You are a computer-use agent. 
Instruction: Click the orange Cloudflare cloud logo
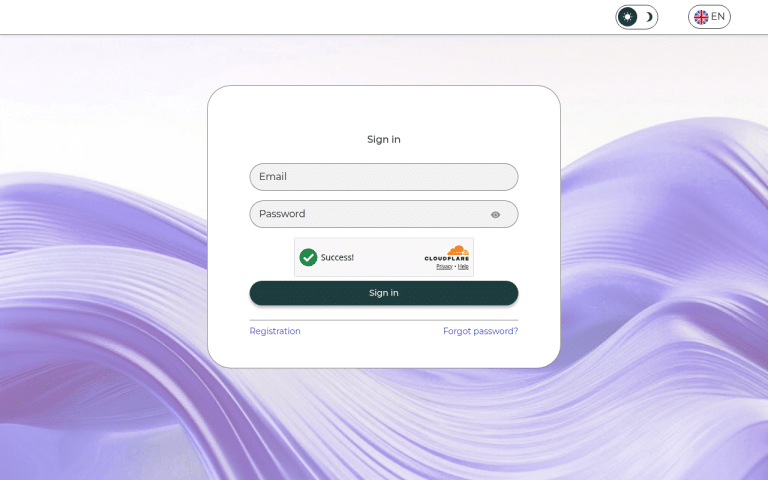[x=458, y=250]
